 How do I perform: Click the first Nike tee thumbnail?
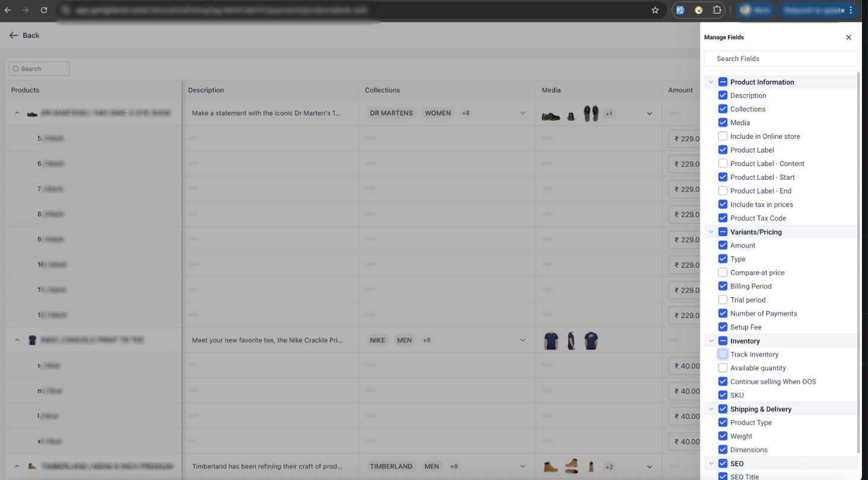[x=551, y=341]
